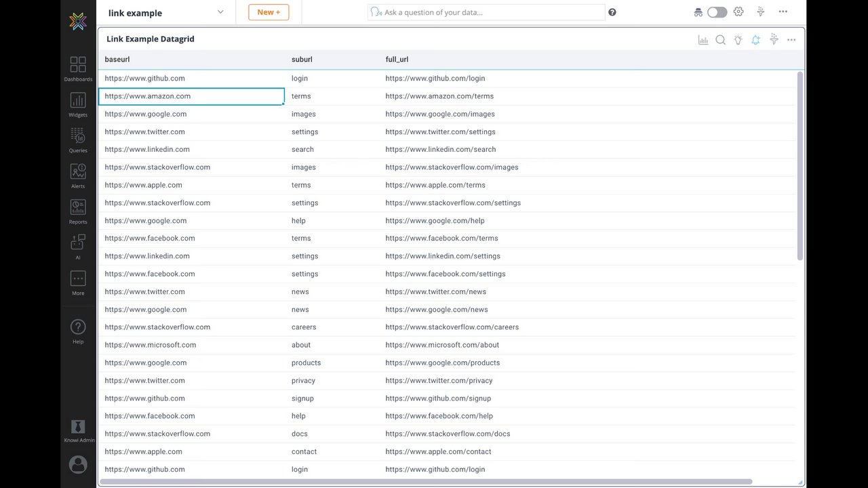Select the https://www.microsoft.com baseurl cell
Image resolution: width=868 pixels, height=488 pixels.
(191, 345)
